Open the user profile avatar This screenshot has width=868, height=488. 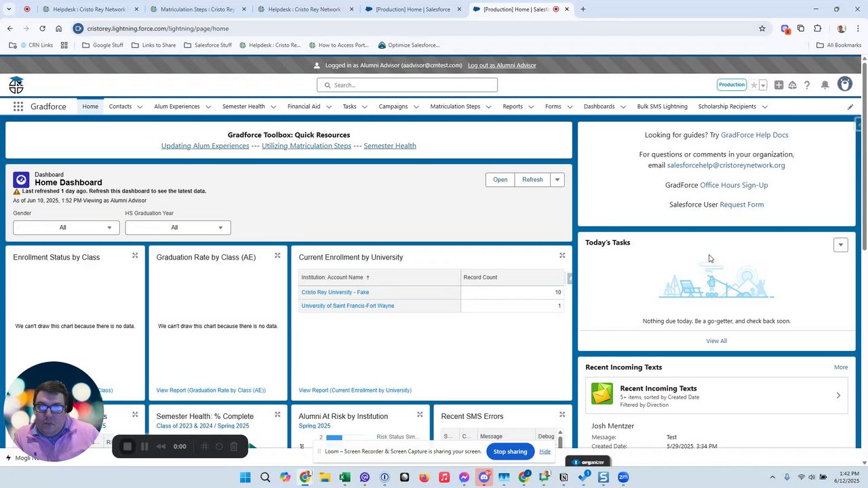click(x=844, y=84)
